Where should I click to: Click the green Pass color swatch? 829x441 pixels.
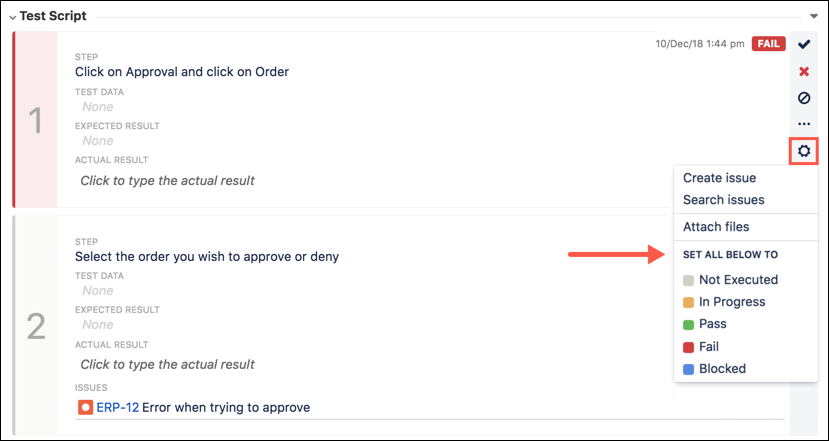[x=689, y=325]
